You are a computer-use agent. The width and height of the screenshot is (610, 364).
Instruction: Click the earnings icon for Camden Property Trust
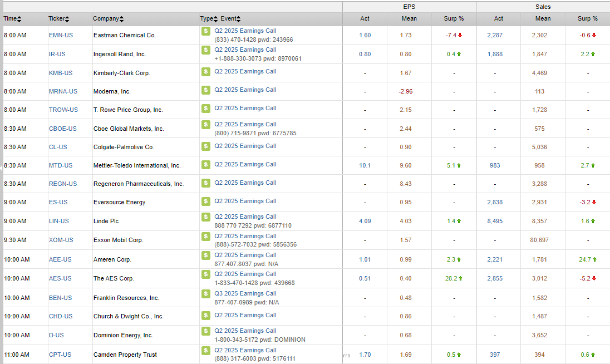coord(206,351)
